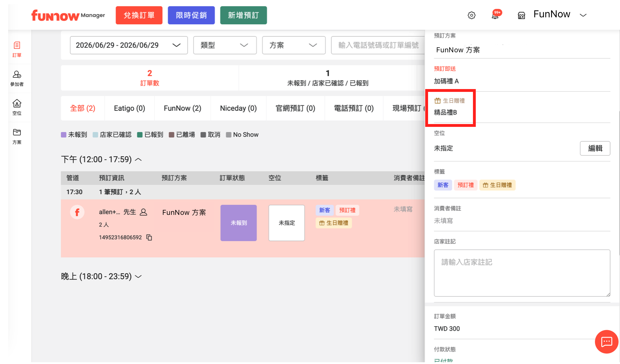The width and height of the screenshot is (620, 364).
Task: Click the 預訂禮 tag in detail panel
Action: click(466, 185)
